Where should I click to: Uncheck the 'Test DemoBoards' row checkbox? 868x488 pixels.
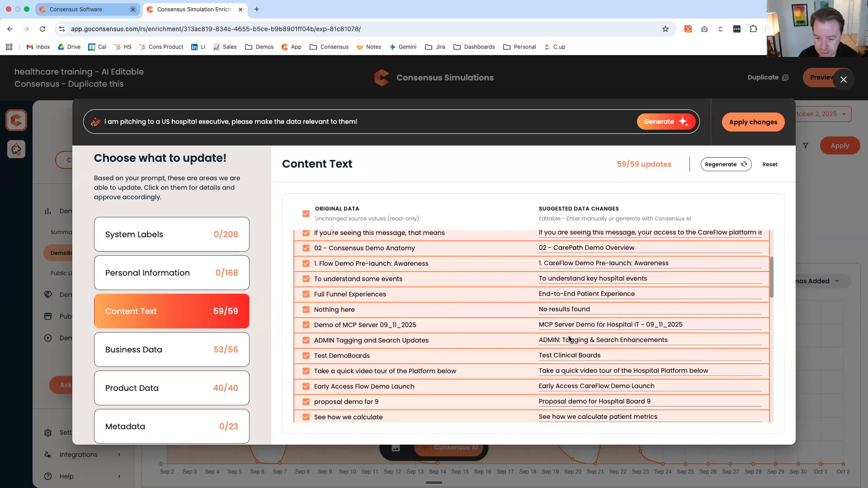[306, 356]
